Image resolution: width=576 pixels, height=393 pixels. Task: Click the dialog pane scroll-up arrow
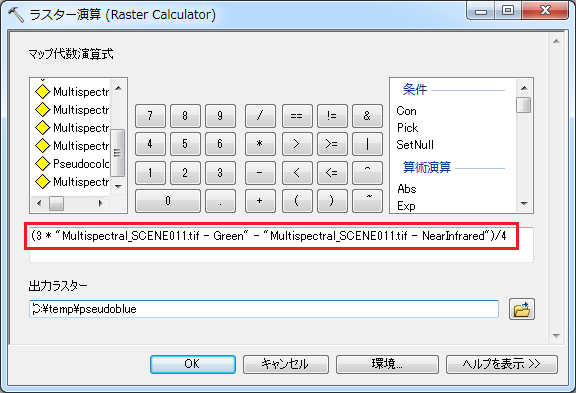(x=556, y=41)
